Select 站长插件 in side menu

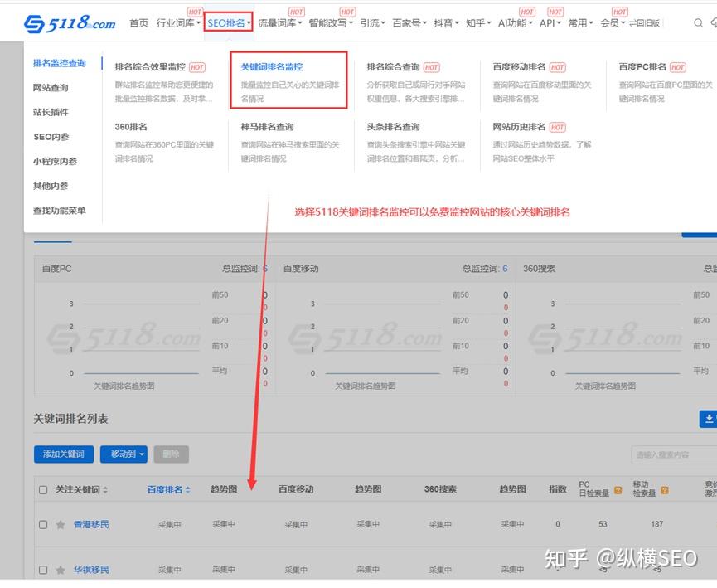click(x=51, y=112)
